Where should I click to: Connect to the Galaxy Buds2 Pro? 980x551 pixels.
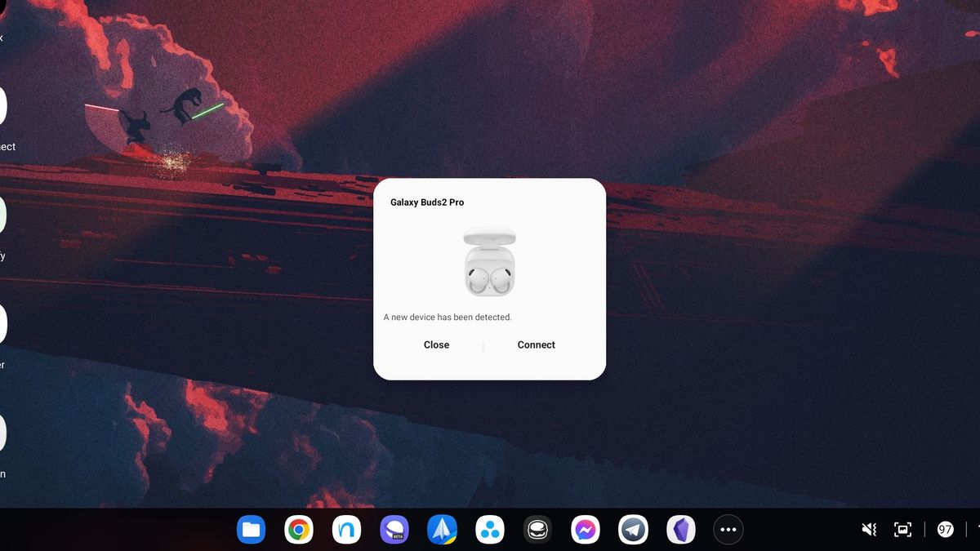[536, 344]
